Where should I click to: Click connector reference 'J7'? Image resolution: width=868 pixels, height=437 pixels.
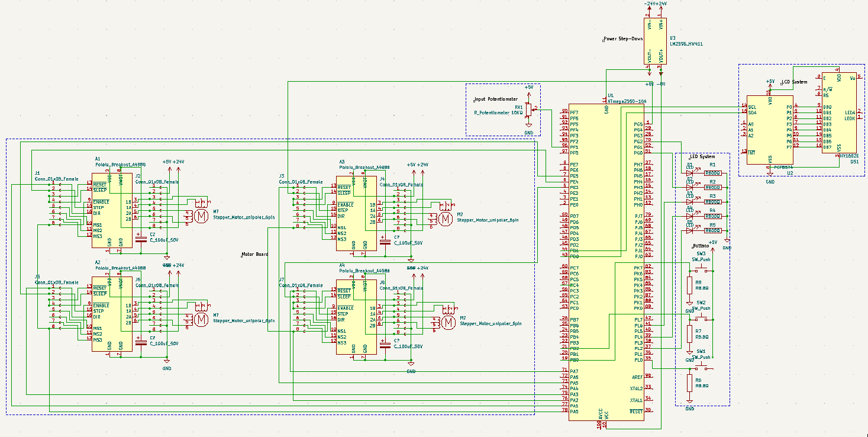point(282,279)
